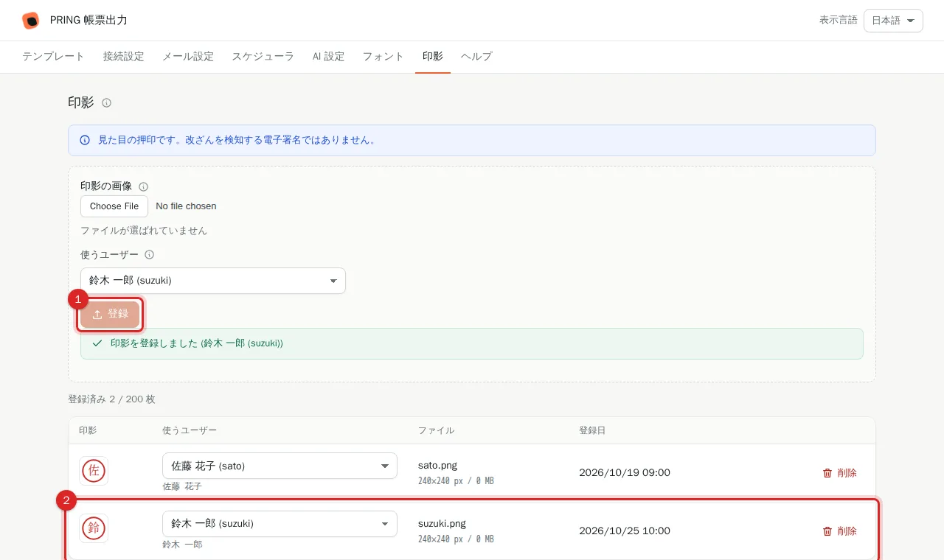This screenshot has height=560, width=944.
Task: Click the 鈴 seal stamp thumbnail
Action: tap(94, 528)
